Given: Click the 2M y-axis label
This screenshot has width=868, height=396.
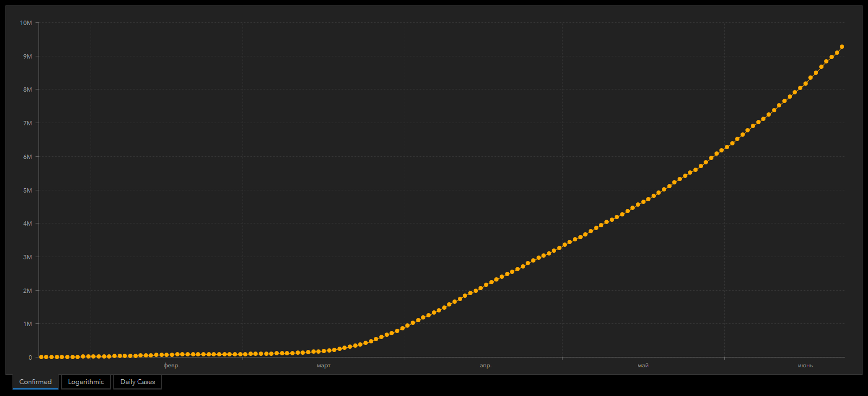Looking at the screenshot, I should 27,291.
